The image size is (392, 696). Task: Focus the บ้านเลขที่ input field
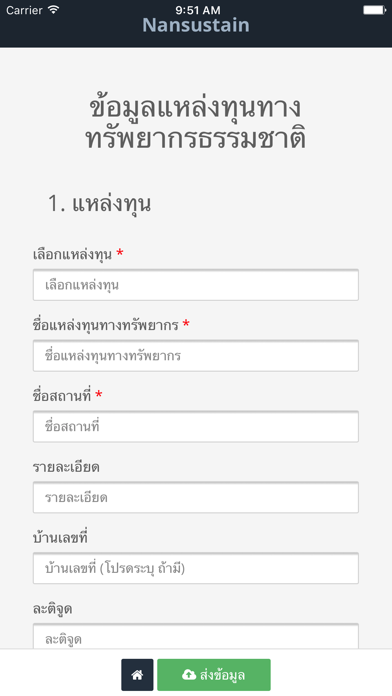(196, 568)
